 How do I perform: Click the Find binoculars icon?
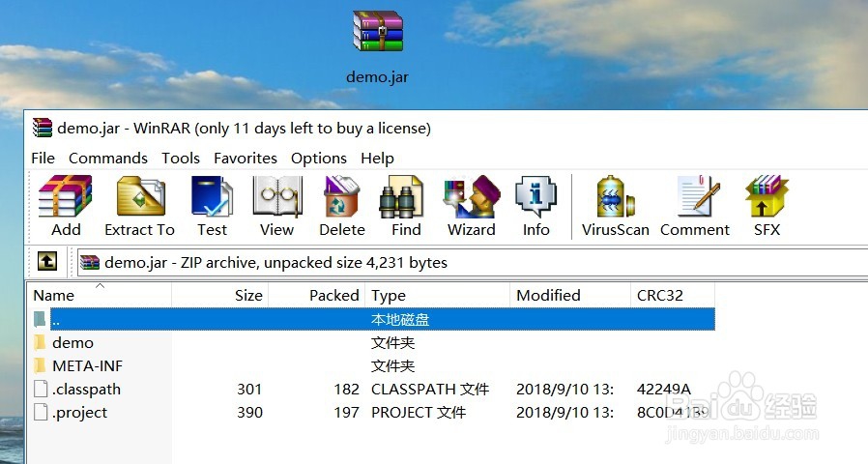click(401, 196)
